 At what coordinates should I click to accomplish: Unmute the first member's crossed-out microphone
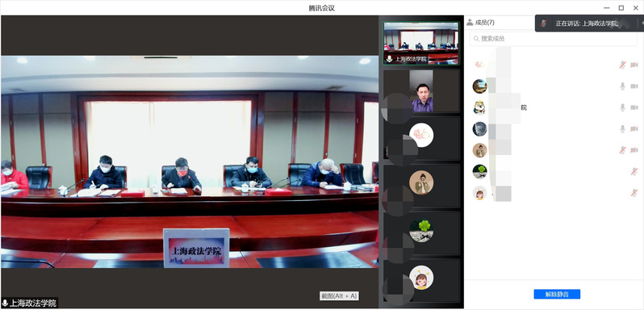623,65
